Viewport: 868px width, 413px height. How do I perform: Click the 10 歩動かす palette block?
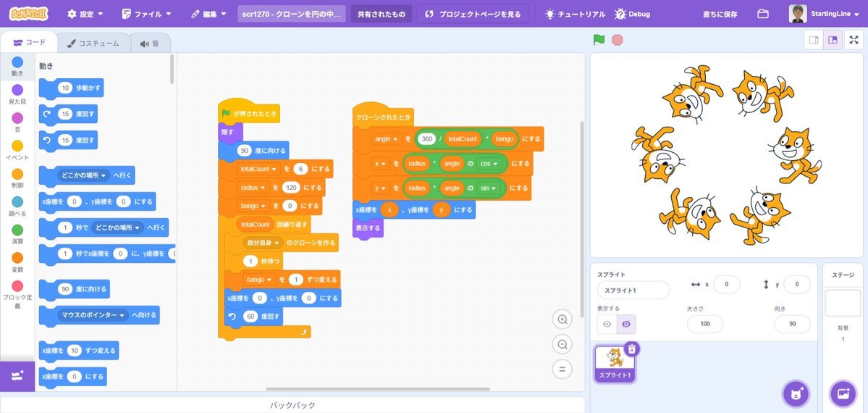pyautogui.click(x=72, y=88)
